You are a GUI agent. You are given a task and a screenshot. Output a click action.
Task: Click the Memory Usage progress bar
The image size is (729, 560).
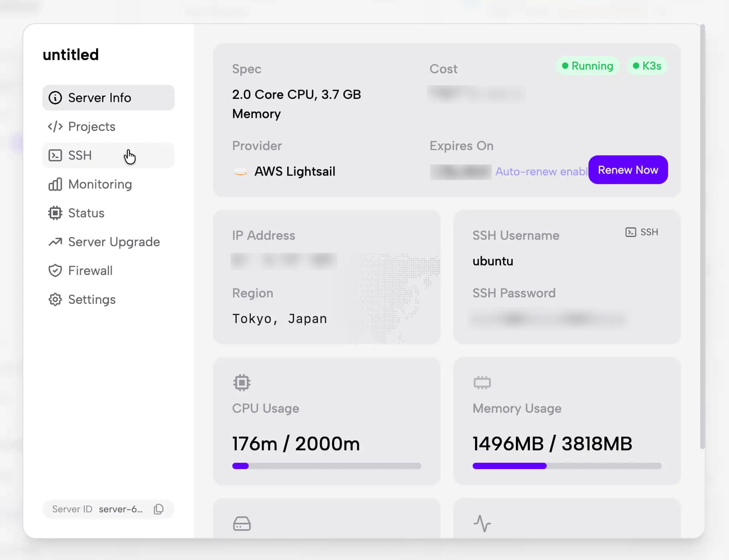[x=566, y=466]
